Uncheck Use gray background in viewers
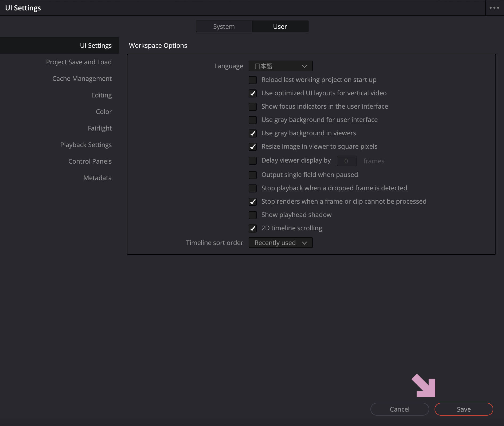Image resolution: width=504 pixels, height=426 pixels. [x=253, y=133]
